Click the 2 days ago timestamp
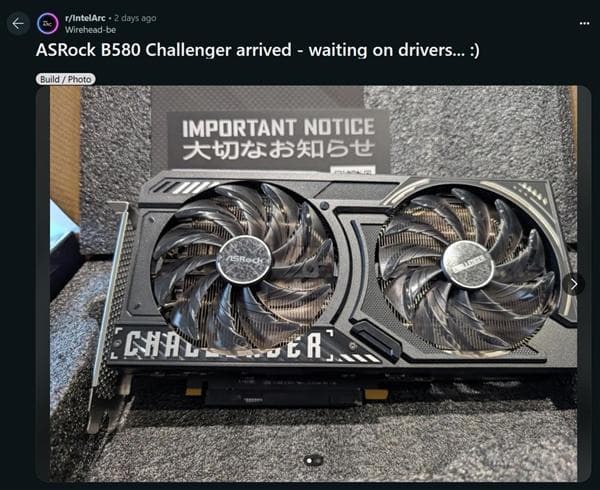The image size is (600, 490). [135, 18]
